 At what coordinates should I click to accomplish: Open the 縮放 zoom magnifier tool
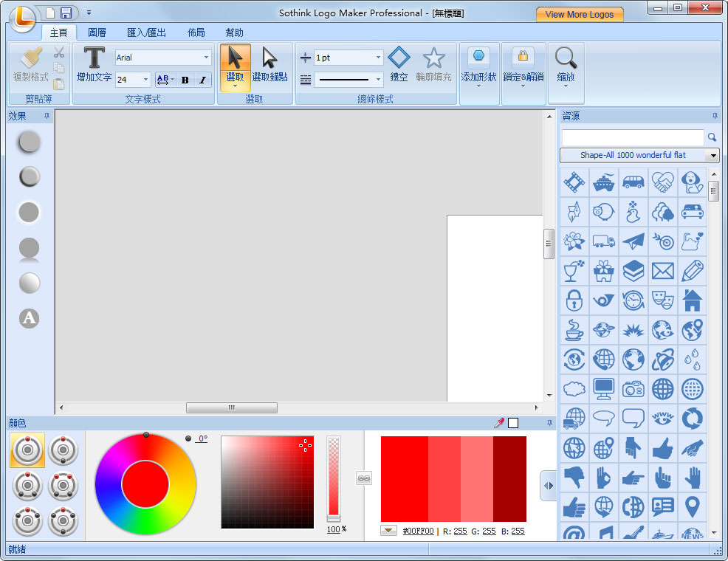pyautogui.click(x=566, y=63)
